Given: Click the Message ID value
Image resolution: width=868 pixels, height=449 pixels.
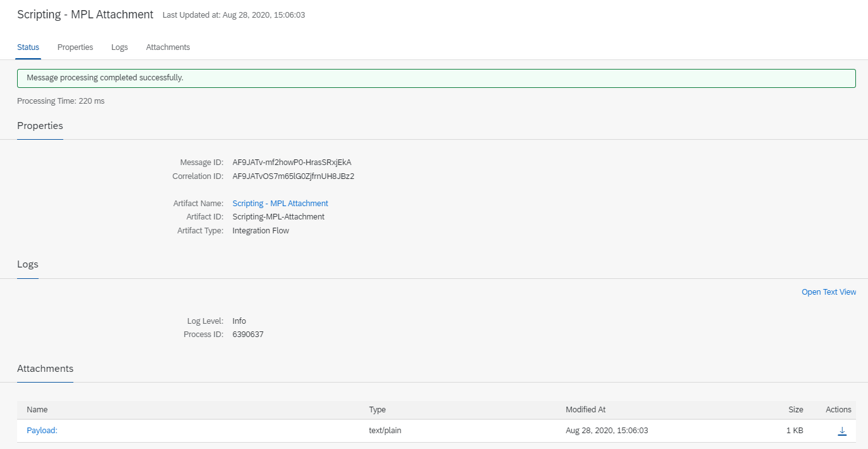Looking at the screenshot, I should pos(292,163).
